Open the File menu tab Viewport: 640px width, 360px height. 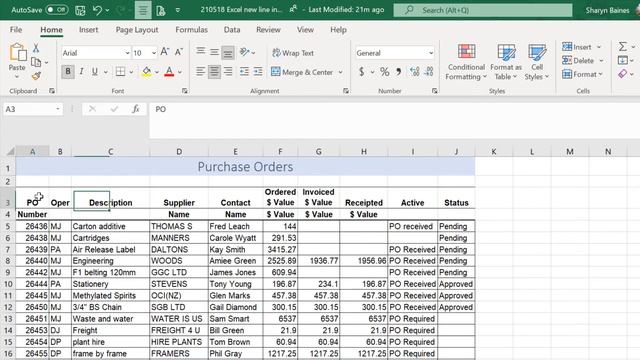[16, 30]
